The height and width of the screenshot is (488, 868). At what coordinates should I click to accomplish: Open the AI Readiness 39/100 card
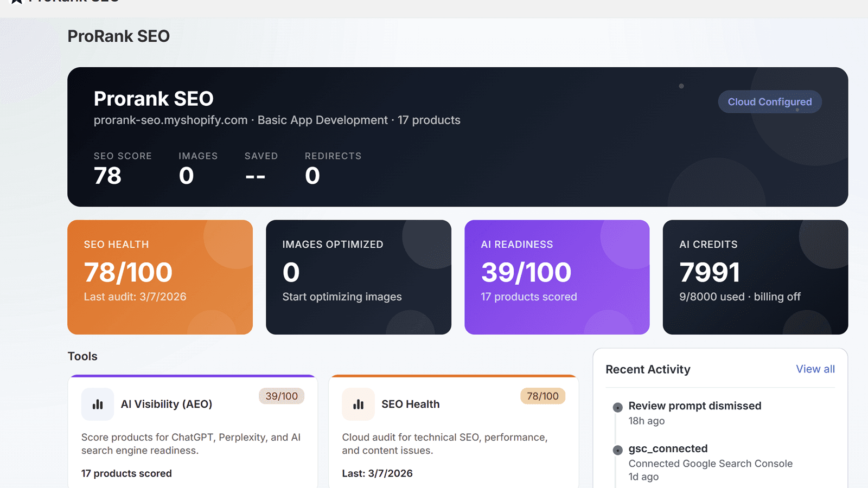(557, 277)
